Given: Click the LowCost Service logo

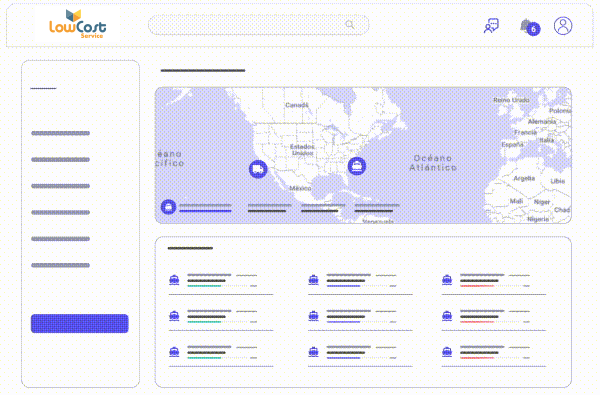Looking at the screenshot, I should (78, 25).
